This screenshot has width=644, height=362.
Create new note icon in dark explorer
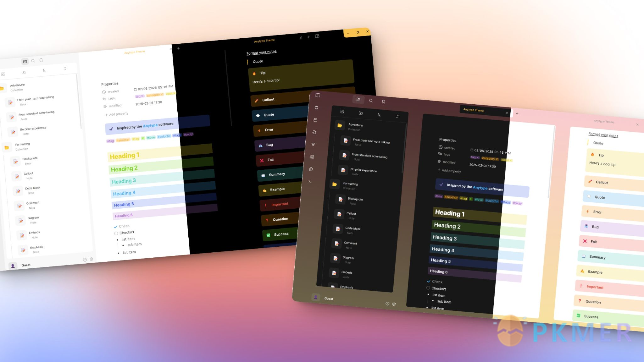[342, 112]
